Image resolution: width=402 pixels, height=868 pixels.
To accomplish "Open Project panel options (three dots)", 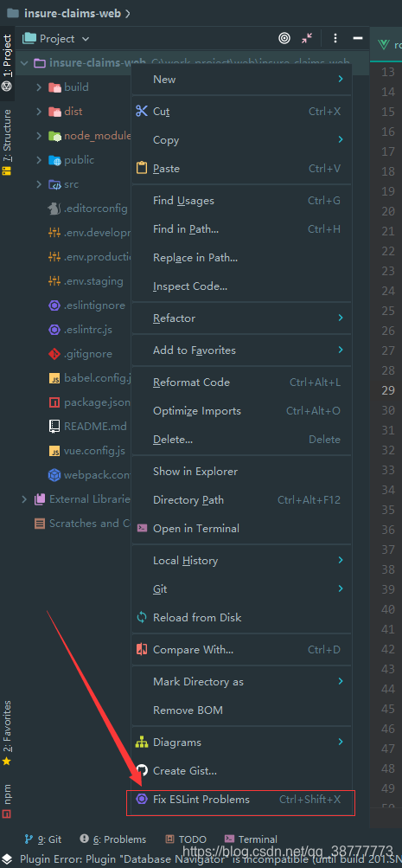I will 335,38.
